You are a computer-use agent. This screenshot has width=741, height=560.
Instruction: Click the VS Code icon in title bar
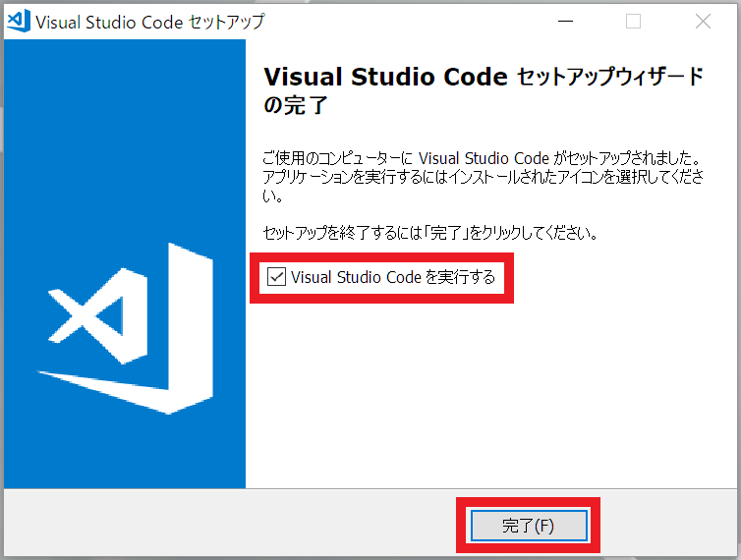tap(19, 22)
